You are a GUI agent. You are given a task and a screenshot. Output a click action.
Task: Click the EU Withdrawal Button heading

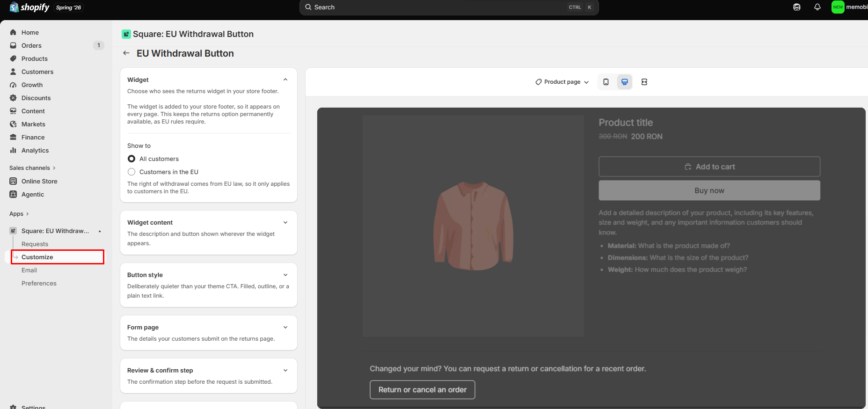tap(185, 53)
